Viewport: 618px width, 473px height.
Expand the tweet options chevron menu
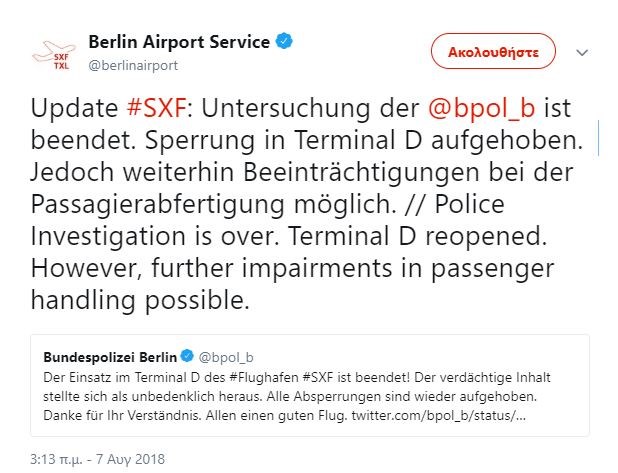click(583, 50)
